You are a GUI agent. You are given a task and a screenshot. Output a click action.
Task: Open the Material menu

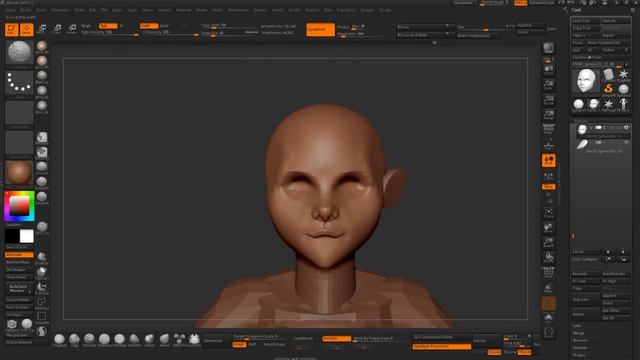coord(183,10)
